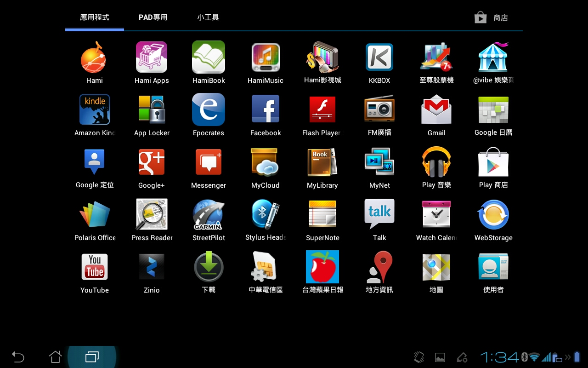588x368 pixels.
Task: Switch to 小工具 widgets tab
Action: pyautogui.click(x=208, y=17)
